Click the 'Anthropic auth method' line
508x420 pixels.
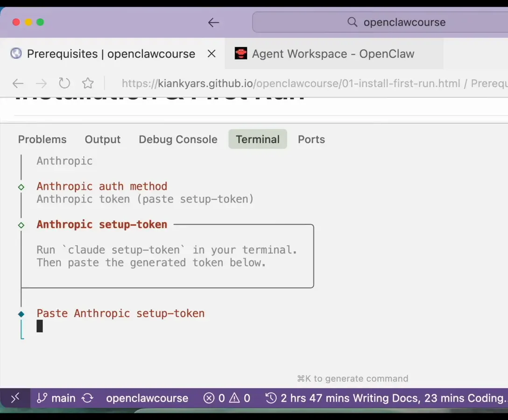[102, 187]
